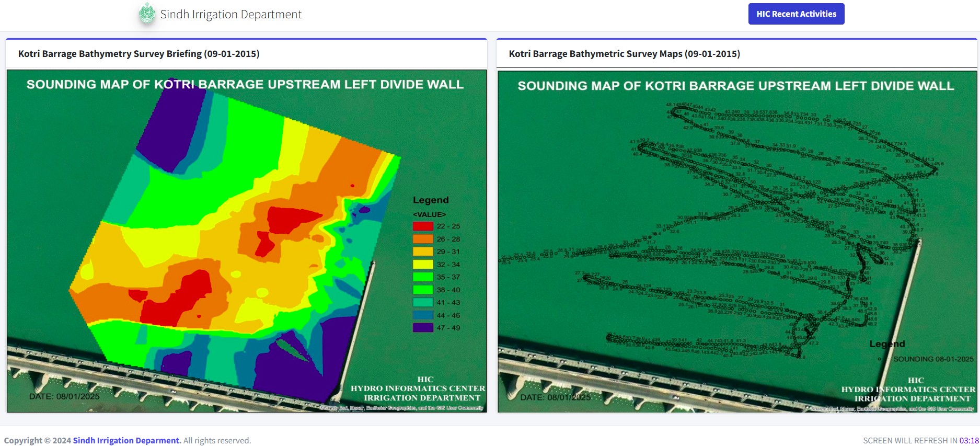Click the Sindh Irrigation Department footer link
Image resolution: width=980 pixels, height=446 pixels.
127,440
